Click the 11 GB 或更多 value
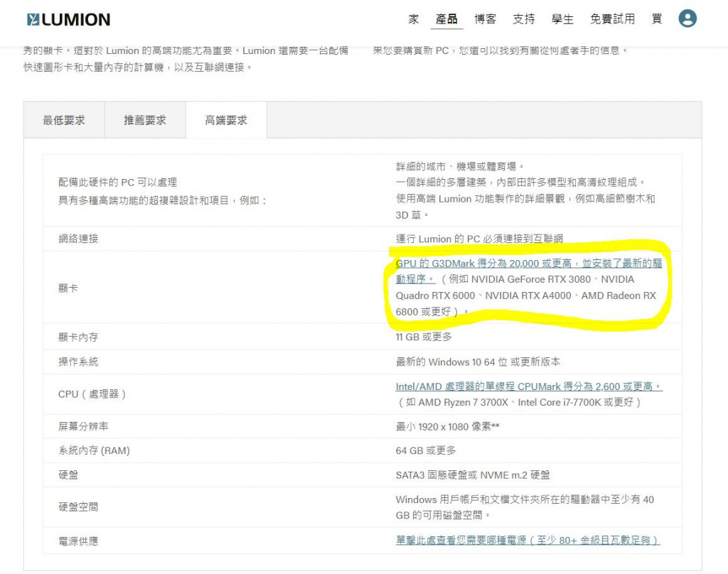The width and height of the screenshot is (728, 574). [x=424, y=337]
